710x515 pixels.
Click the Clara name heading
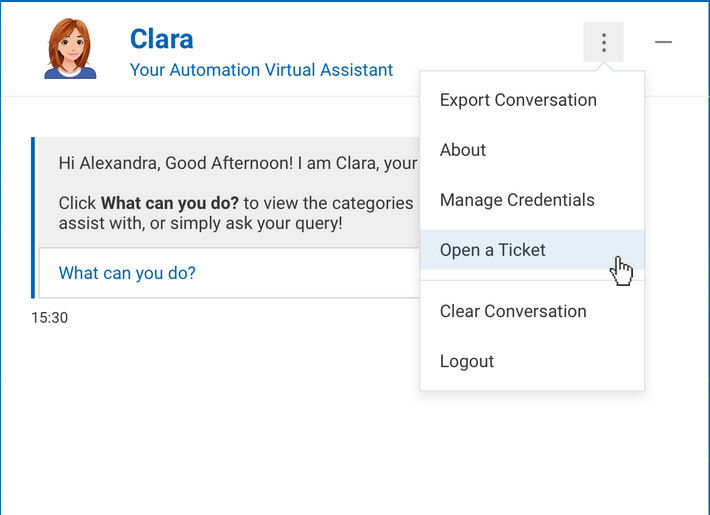(x=161, y=39)
